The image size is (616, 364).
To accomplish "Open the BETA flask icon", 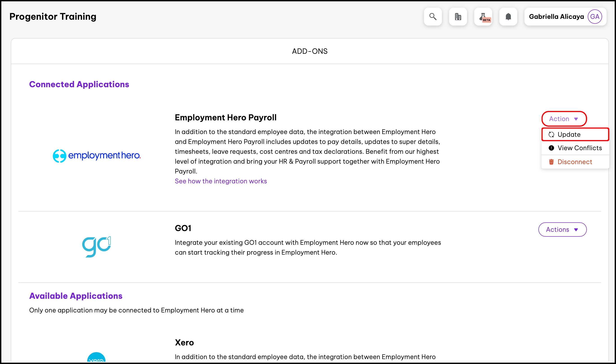I will pyautogui.click(x=483, y=17).
